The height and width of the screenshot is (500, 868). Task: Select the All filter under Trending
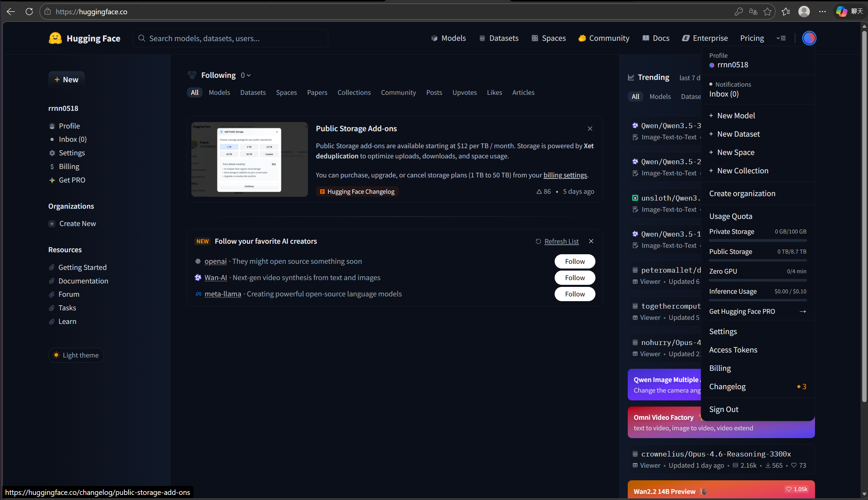coord(635,97)
